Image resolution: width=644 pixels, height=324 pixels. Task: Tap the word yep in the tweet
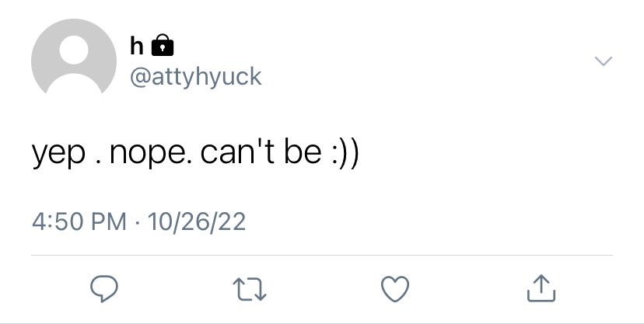tap(59, 154)
